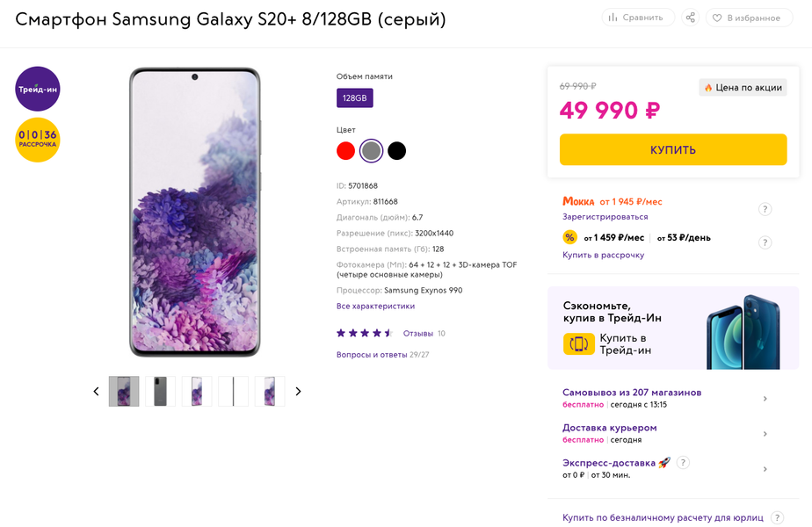Expand Самовывоз из 207 магазинов details
Image resolution: width=812 pixels, height=527 pixels.
(765, 399)
